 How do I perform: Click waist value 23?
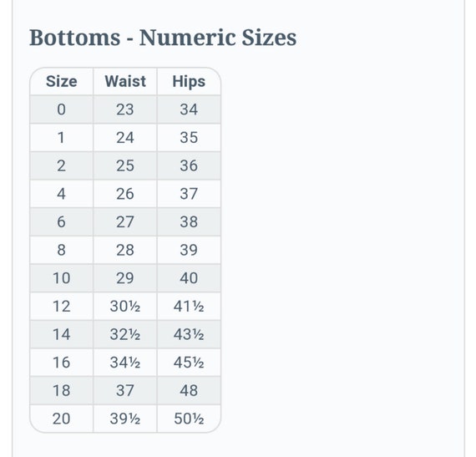coord(125,109)
